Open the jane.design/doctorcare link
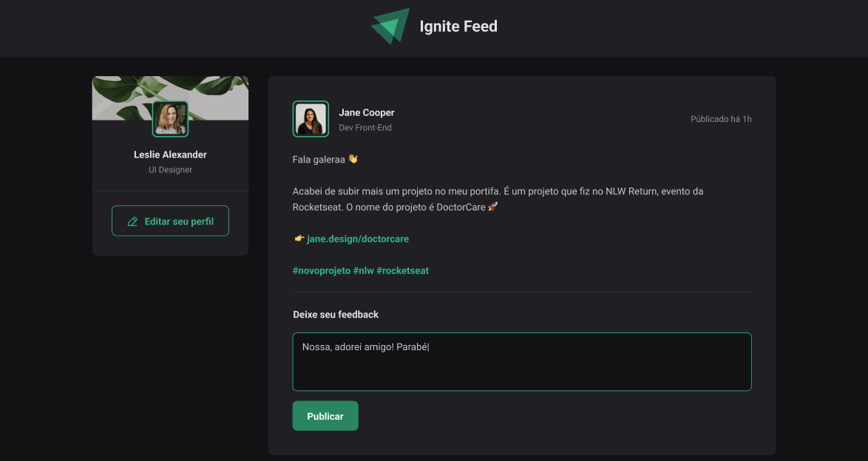The image size is (868, 461). [358, 239]
